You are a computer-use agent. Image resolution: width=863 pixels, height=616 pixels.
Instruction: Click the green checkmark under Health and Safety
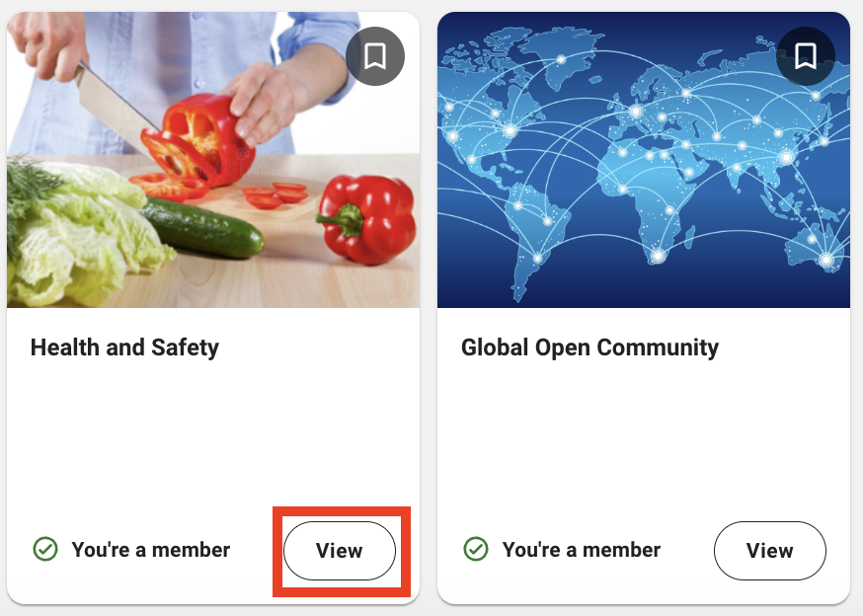click(x=45, y=549)
